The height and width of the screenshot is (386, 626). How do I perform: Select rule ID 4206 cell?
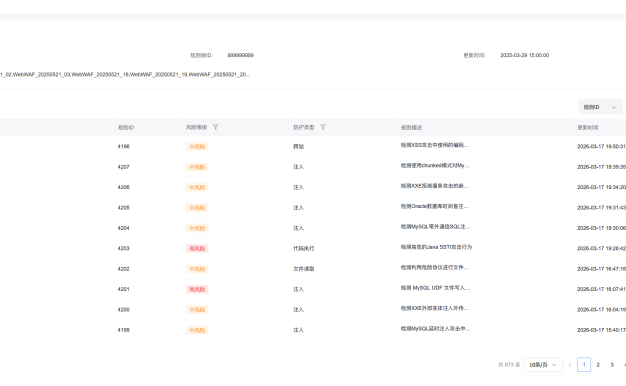click(123, 187)
